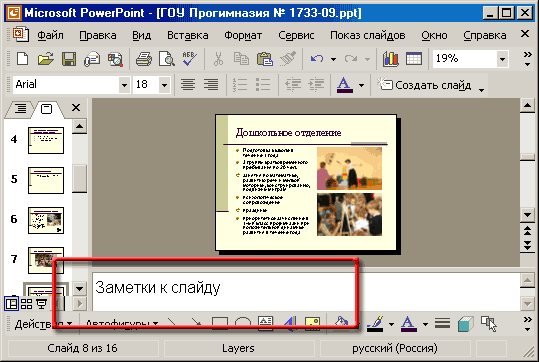Open the Вставка menu
The image size is (539, 362).
point(187,35)
